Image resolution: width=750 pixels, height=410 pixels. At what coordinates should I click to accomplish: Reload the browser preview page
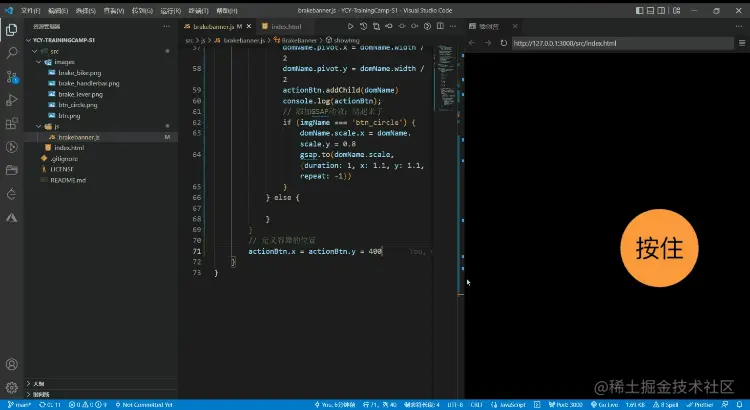click(x=504, y=43)
